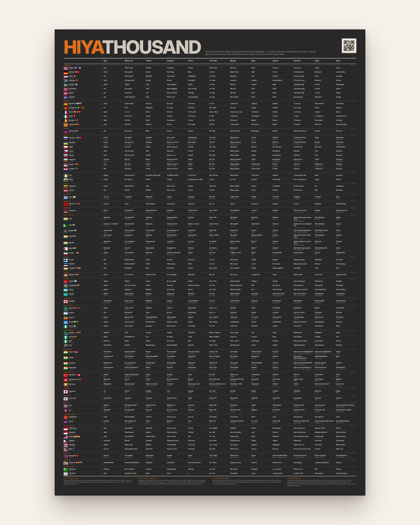
Task: Click the QR code in the header
Action: point(349,46)
